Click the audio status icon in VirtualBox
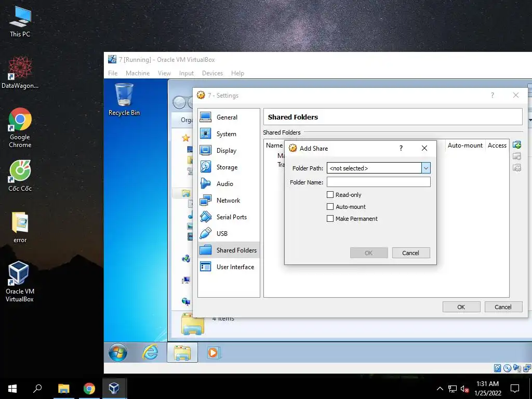This screenshot has height=399, width=532. coord(517,368)
